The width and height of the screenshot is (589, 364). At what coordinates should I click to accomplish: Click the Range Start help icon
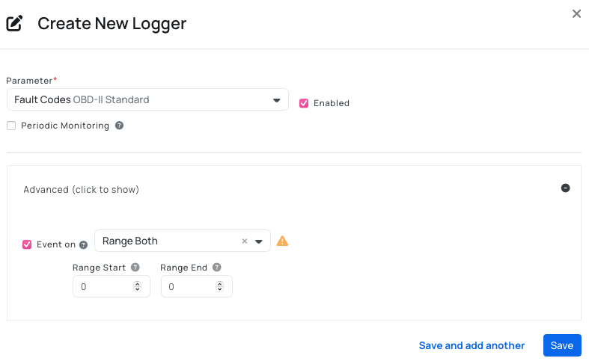(x=135, y=267)
